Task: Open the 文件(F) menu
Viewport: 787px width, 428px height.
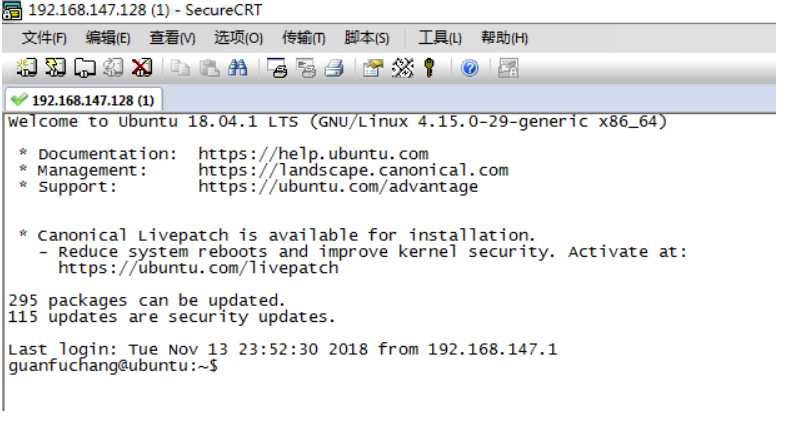Action: click(x=45, y=38)
